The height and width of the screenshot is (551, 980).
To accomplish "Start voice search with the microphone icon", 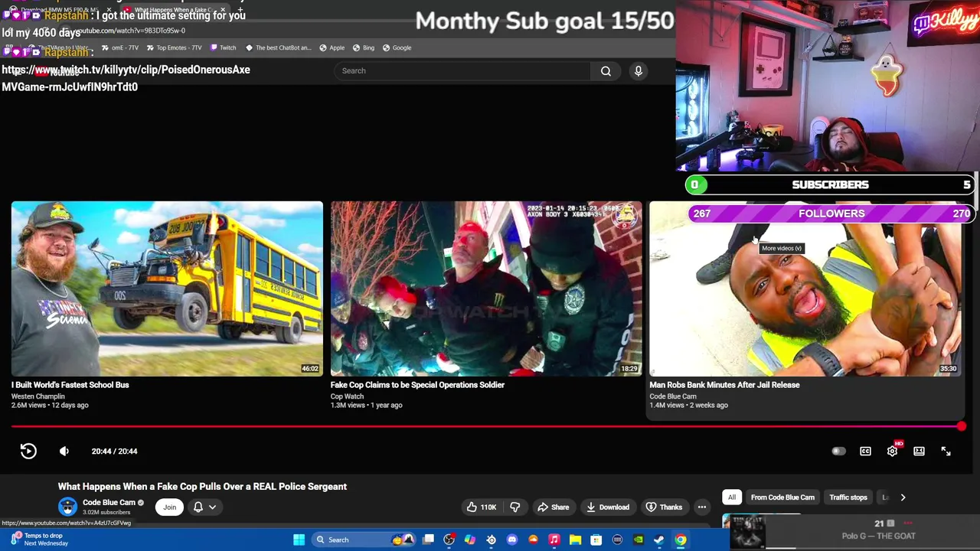I will (639, 70).
